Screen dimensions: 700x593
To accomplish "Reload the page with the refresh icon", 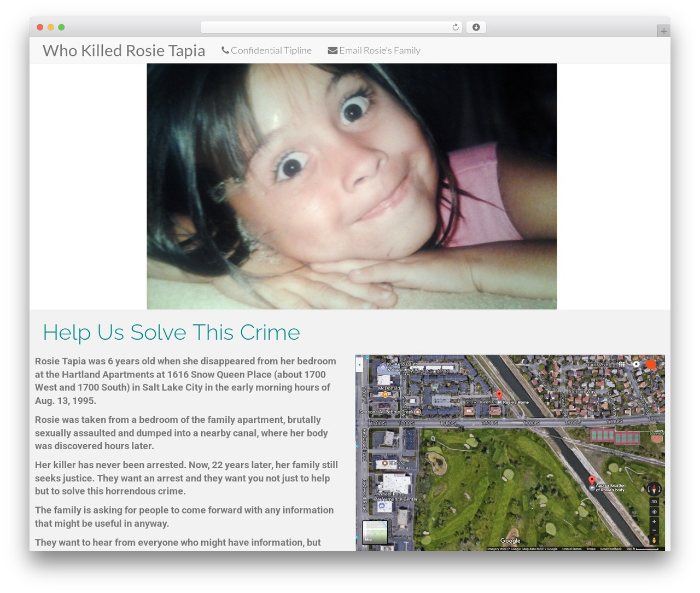I will pyautogui.click(x=456, y=27).
